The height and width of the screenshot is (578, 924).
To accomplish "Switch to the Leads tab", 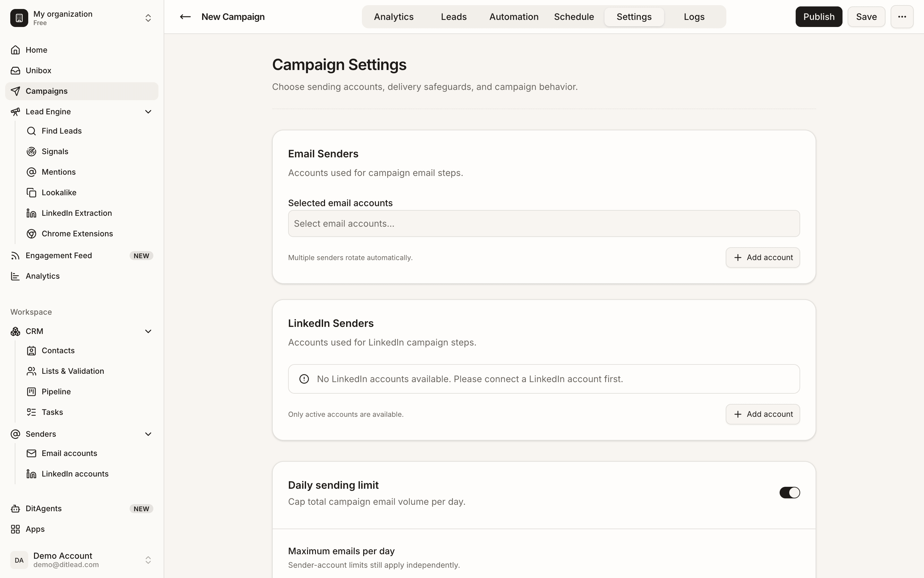I will pos(454,17).
